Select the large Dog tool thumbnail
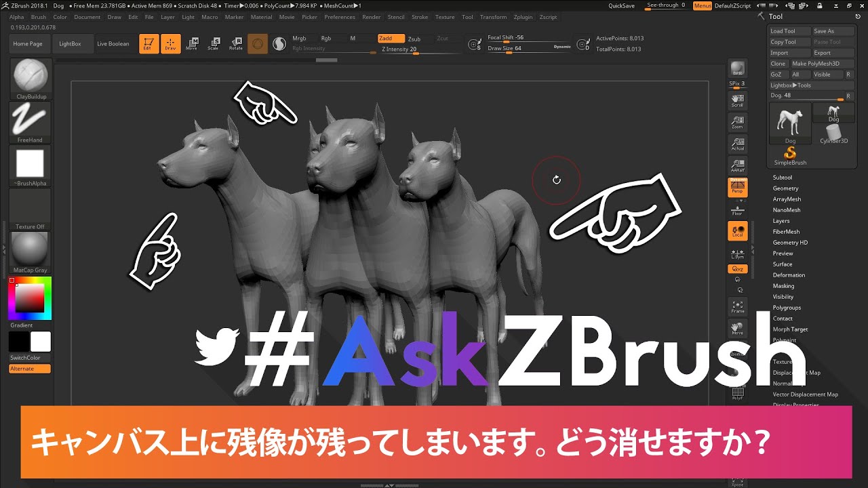This screenshot has width=868, height=488. [790, 123]
